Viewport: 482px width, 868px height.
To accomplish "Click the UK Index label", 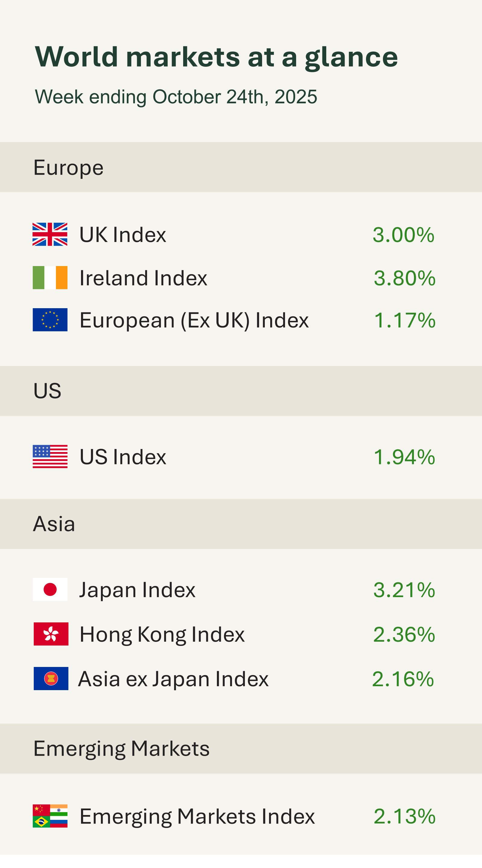I will coord(123,234).
